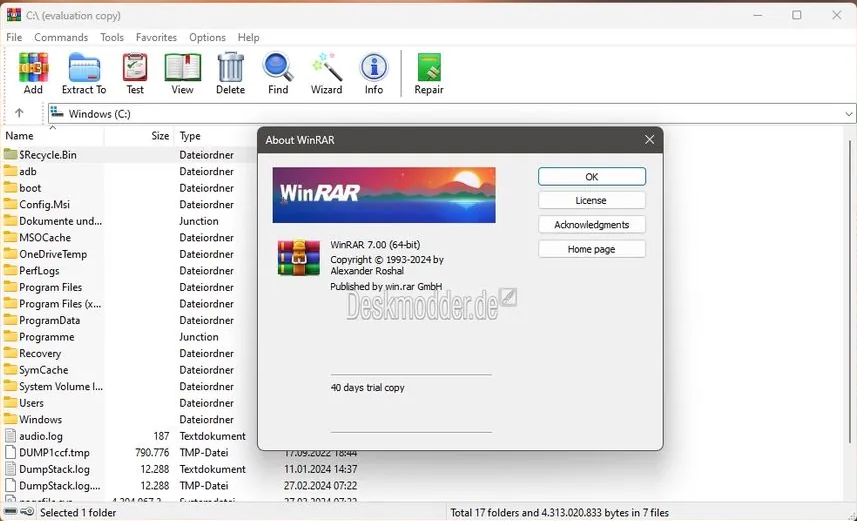Click the Extract To toolbar icon
Image resolution: width=857 pixels, height=521 pixels.
[84, 74]
